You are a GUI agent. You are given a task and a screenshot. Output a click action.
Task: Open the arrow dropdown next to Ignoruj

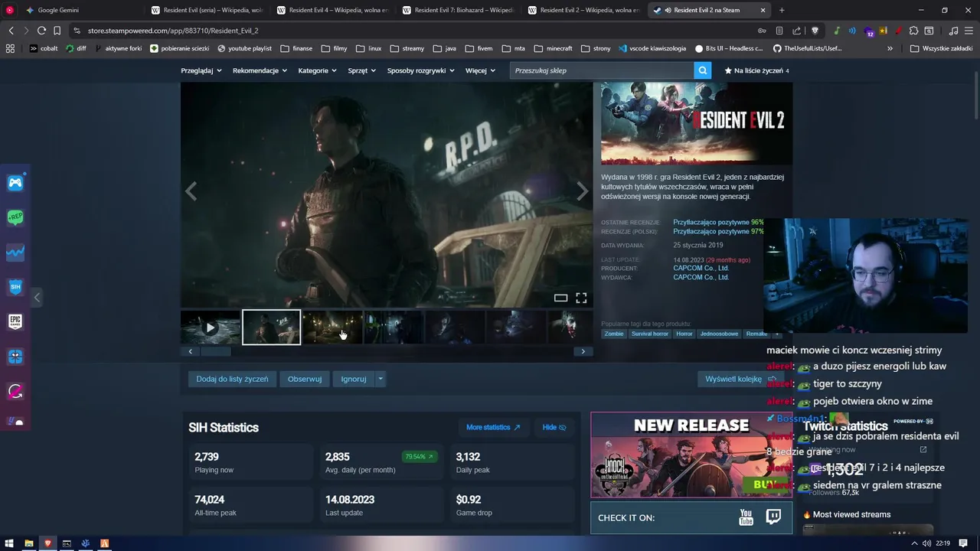coord(381,379)
